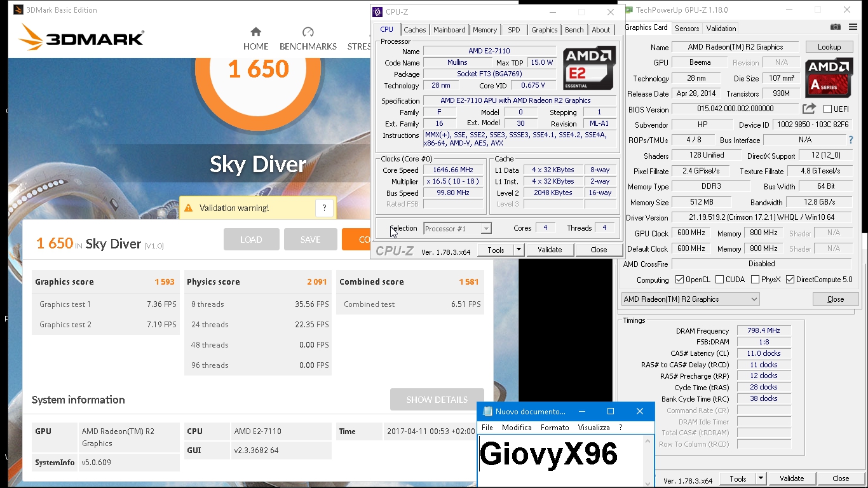Switch to the Mainboard tab in CPU-Z
868x488 pixels.
click(x=449, y=30)
